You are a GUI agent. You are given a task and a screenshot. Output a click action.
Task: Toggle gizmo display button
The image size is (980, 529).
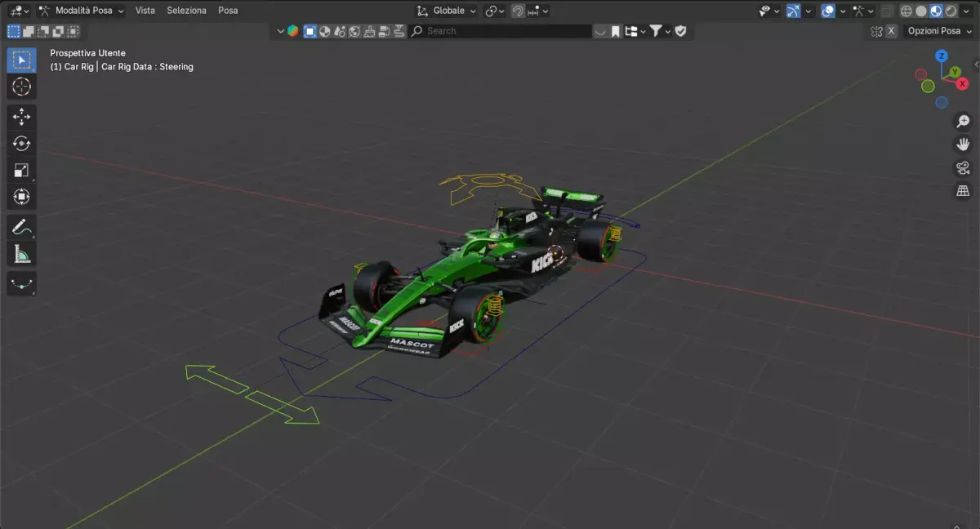(793, 11)
